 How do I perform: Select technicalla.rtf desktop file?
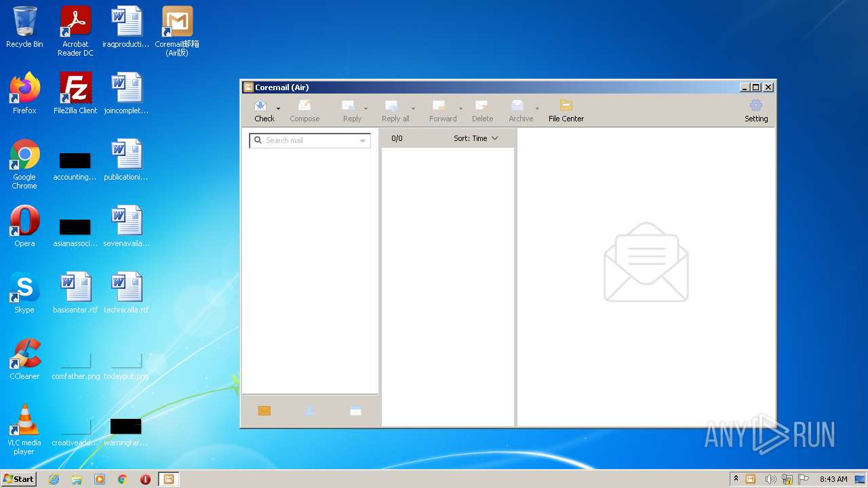[126, 293]
